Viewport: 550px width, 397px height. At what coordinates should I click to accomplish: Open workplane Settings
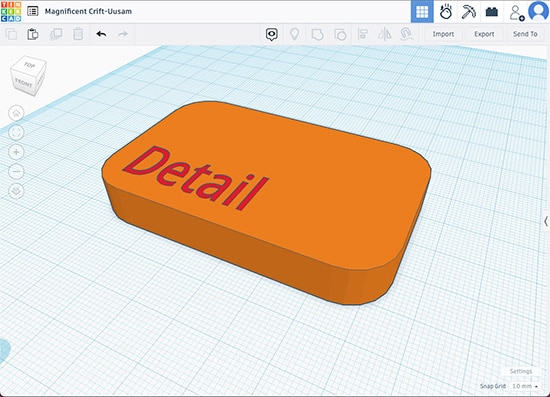[x=521, y=371]
